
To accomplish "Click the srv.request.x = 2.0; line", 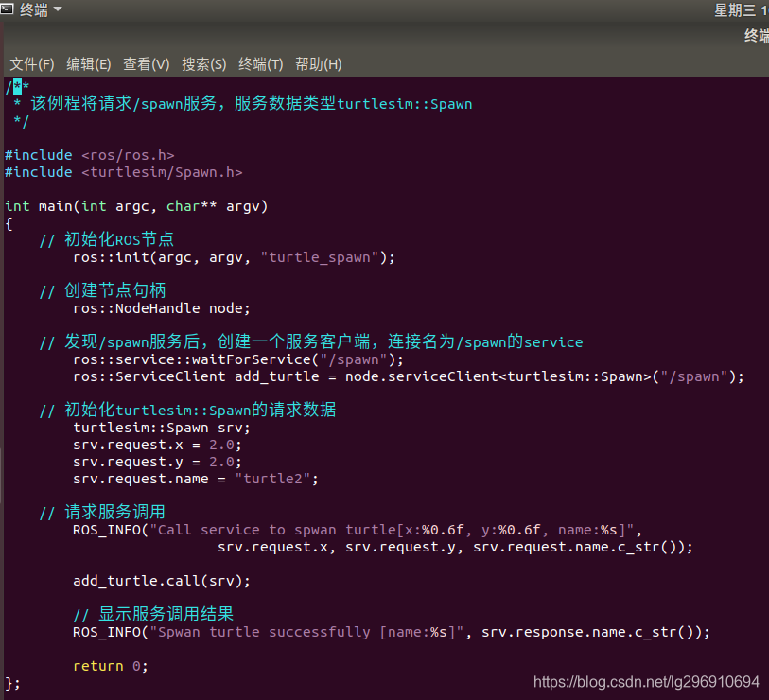I will pos(157,445).
